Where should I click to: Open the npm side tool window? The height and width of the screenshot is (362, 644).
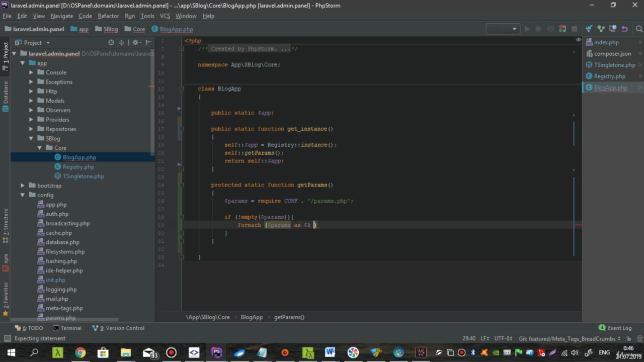(6, 262)
